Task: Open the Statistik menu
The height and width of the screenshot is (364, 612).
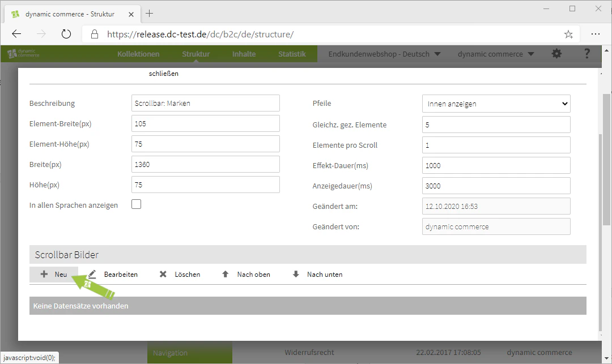Action: [292, 54]
